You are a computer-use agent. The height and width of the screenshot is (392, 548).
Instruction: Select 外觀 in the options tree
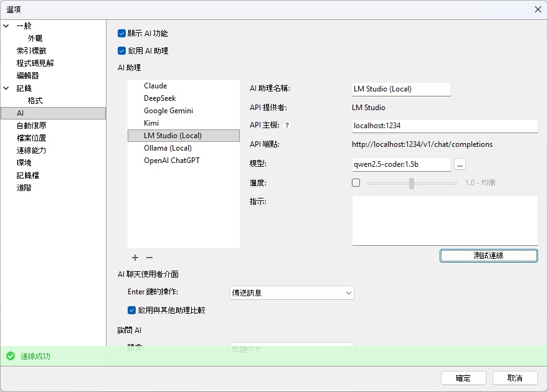(x=35, y=39)
